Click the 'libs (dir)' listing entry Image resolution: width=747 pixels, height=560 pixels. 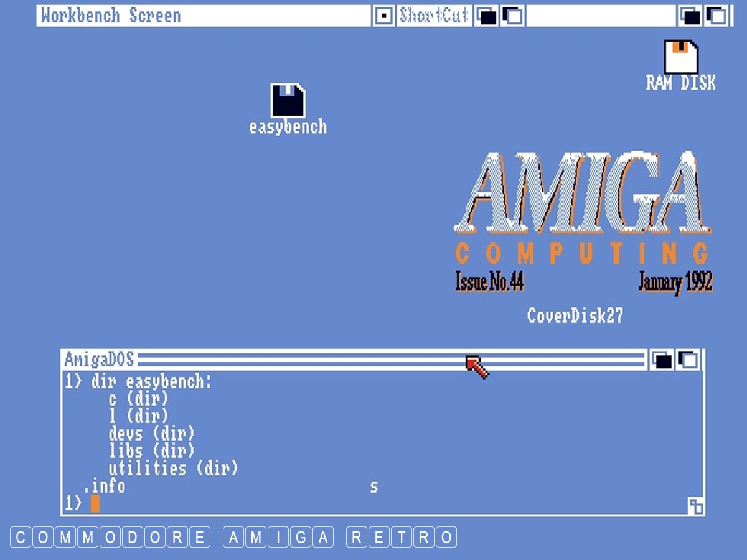151,451
